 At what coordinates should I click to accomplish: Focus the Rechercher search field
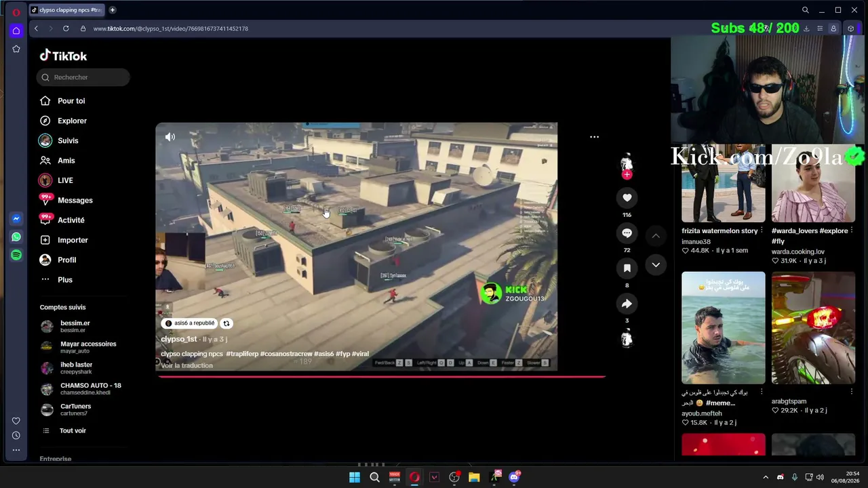(x=83, y=77)
